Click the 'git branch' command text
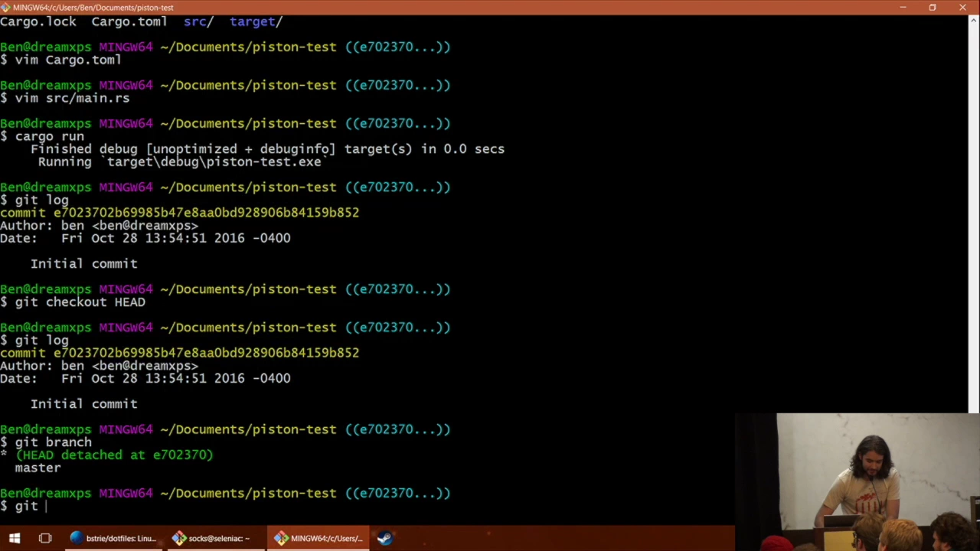The height and width of the screenshot is (551, 980). tap(54, 442)
